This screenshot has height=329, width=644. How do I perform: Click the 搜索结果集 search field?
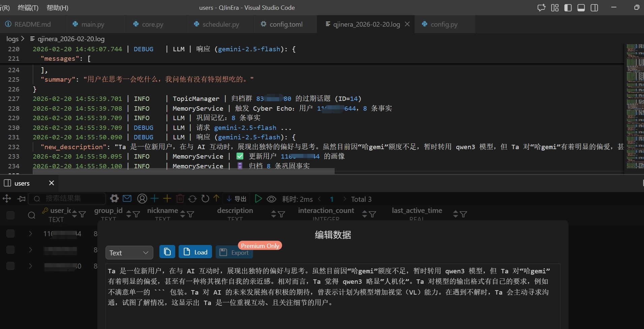coord(71,198)
